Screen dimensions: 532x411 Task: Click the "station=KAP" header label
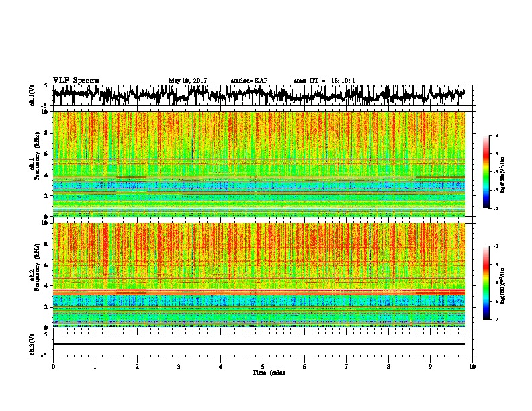[249, 81]
